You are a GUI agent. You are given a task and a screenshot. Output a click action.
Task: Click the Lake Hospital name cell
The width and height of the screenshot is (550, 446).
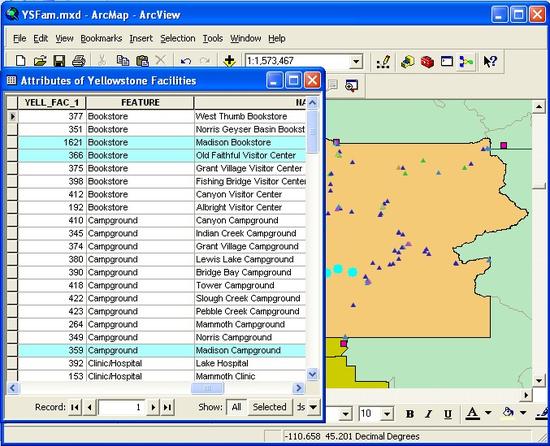click(250, 363)
